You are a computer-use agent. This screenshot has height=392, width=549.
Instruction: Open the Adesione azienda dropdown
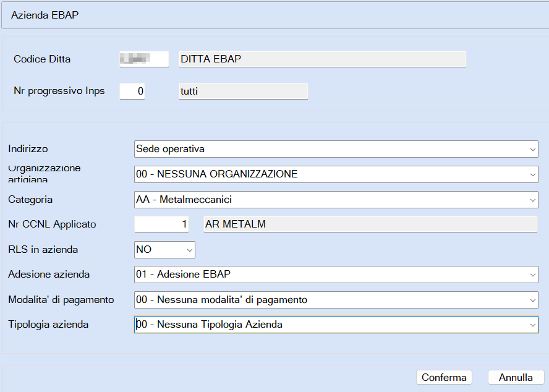[x=336, y=275]
